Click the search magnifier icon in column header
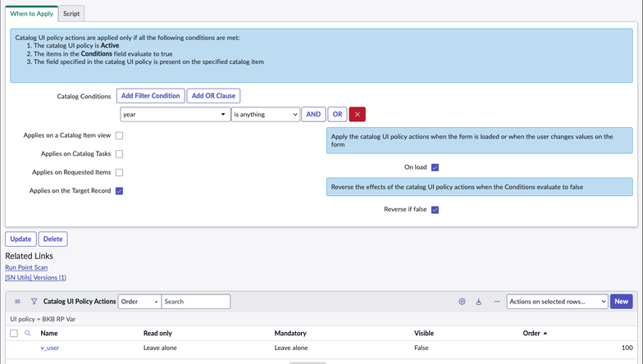This screenshot has height=364, width=643. tap(27, 334)
